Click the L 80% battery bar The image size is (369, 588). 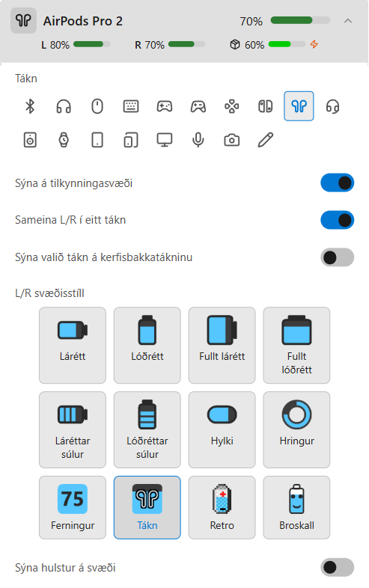coord(92,44)
